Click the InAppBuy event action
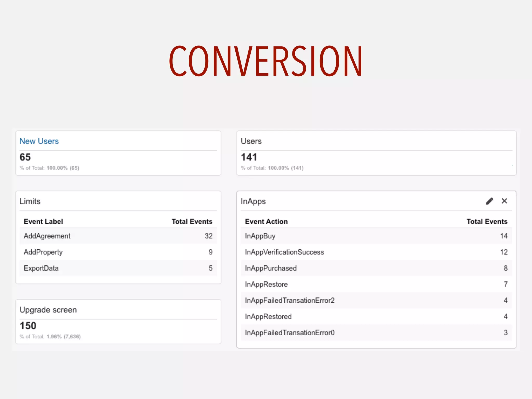 tap(260, 236)
